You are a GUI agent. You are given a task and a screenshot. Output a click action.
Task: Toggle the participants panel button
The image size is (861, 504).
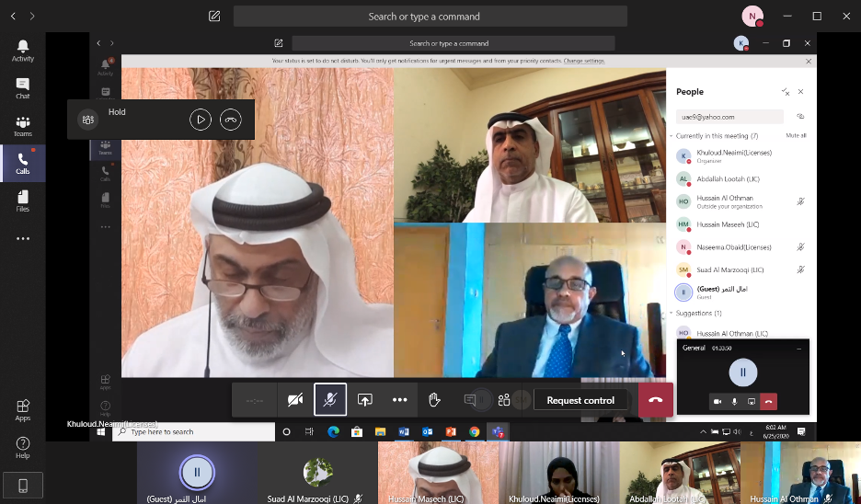[504, 400]
